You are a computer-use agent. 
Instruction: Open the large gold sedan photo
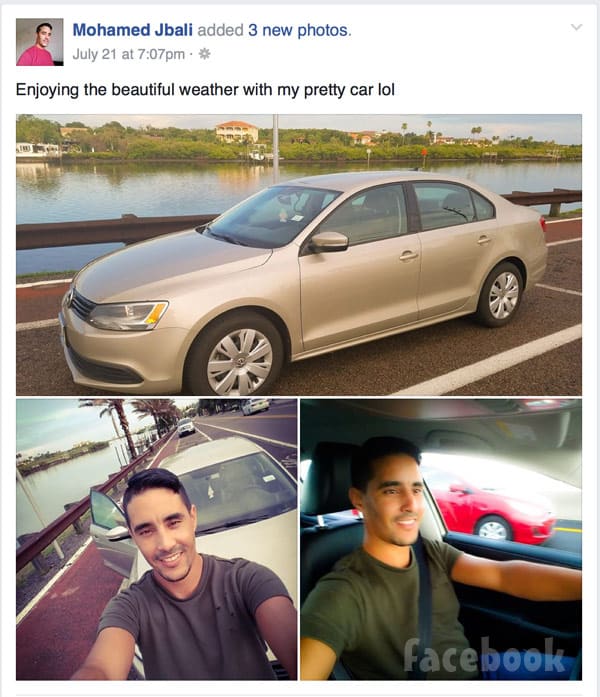pyautogui.click(x=299, y=255)
